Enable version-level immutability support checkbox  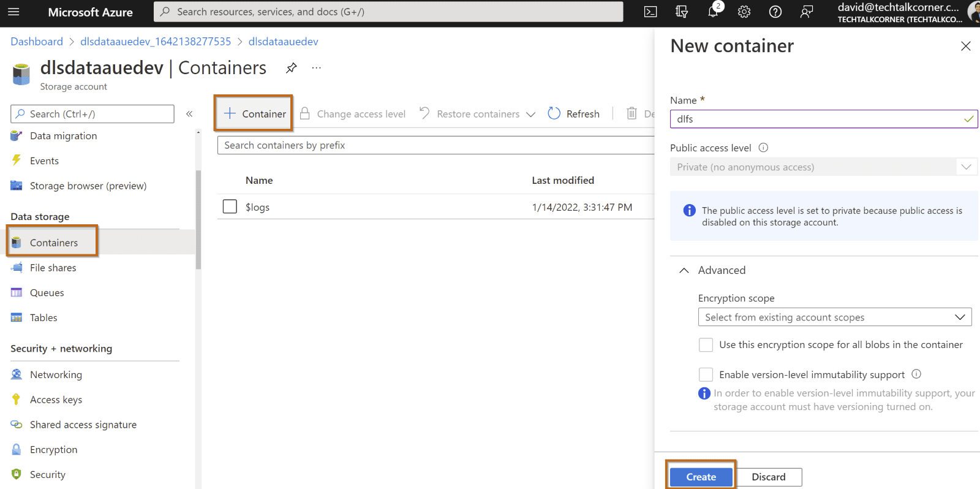click(x=706, y=374)
